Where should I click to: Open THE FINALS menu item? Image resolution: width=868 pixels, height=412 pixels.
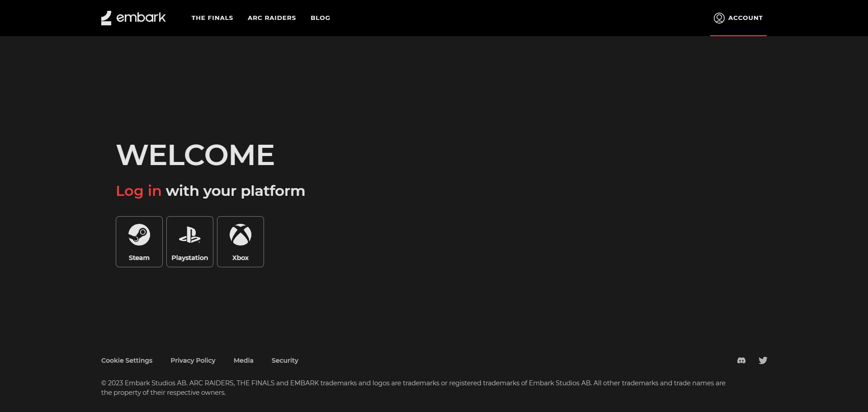212,18
